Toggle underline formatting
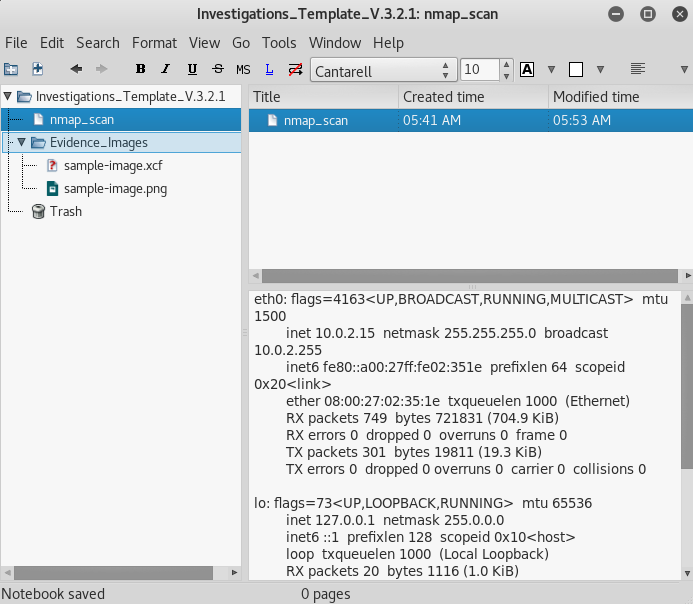Screen dimensions: 693x604 (x=191, y=69)
